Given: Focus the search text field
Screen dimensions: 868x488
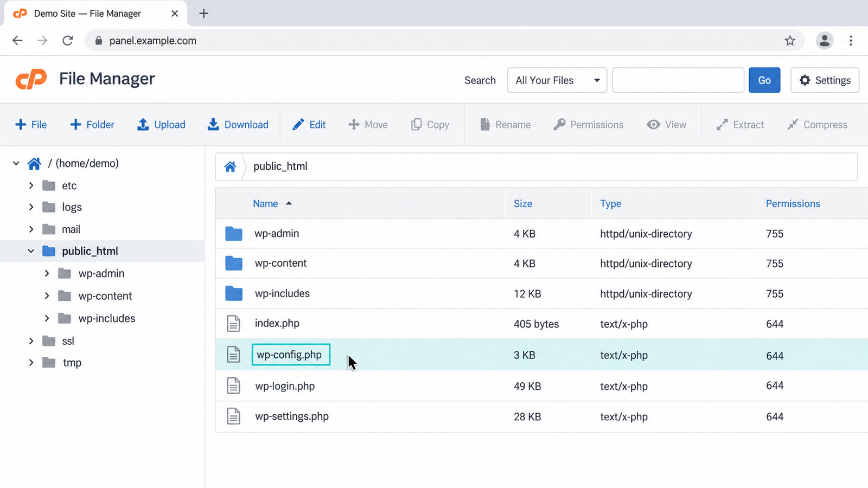Looking at the screenshot, I should [x=678, y=80].
